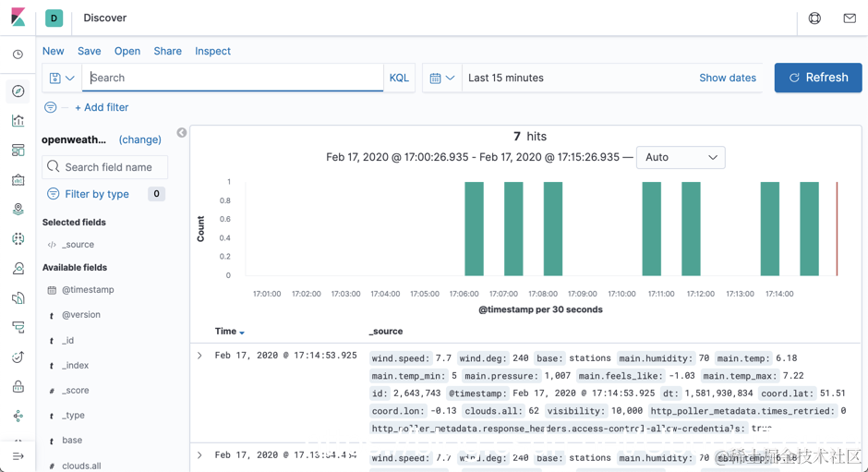The image size is (868, 472).
Task: Open Infrastructure icon in sidebar
Action: tap(18, 268)
